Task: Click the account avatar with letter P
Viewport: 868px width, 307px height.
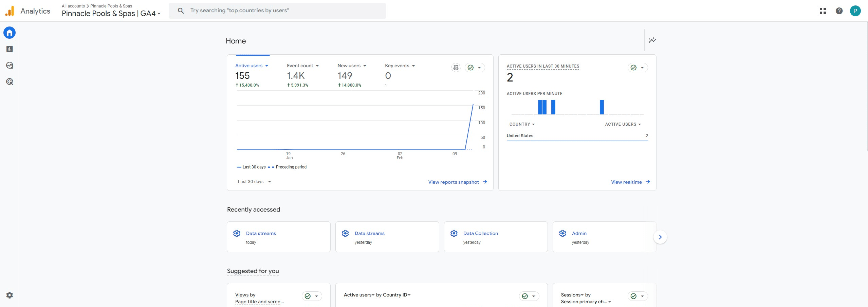Action: click(x=855, y=11)
